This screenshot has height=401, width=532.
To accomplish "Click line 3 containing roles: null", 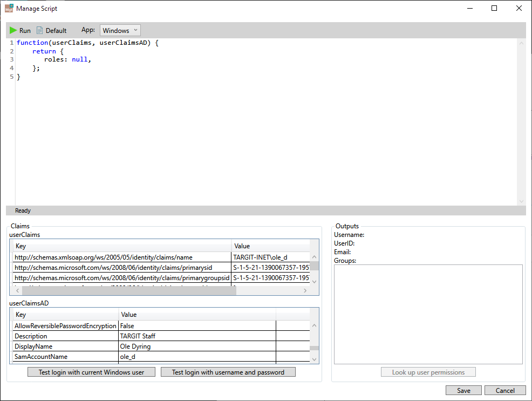I will click(59, 59).
